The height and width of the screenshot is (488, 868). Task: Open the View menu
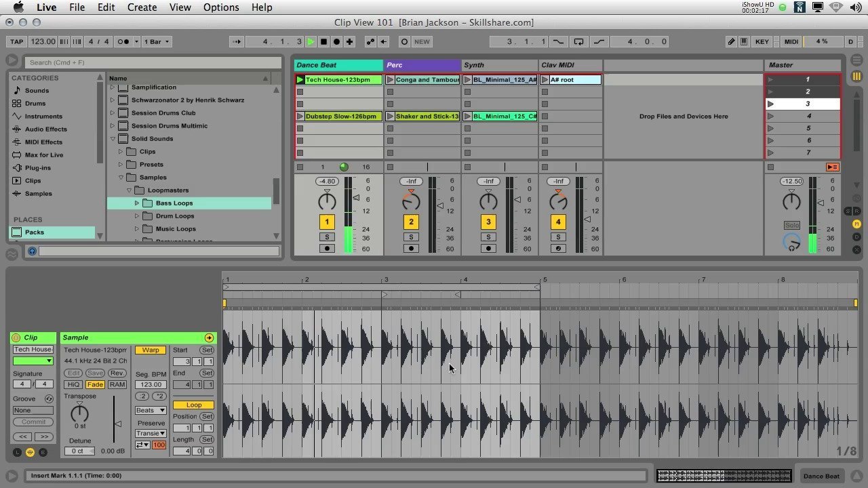[180, 7]
